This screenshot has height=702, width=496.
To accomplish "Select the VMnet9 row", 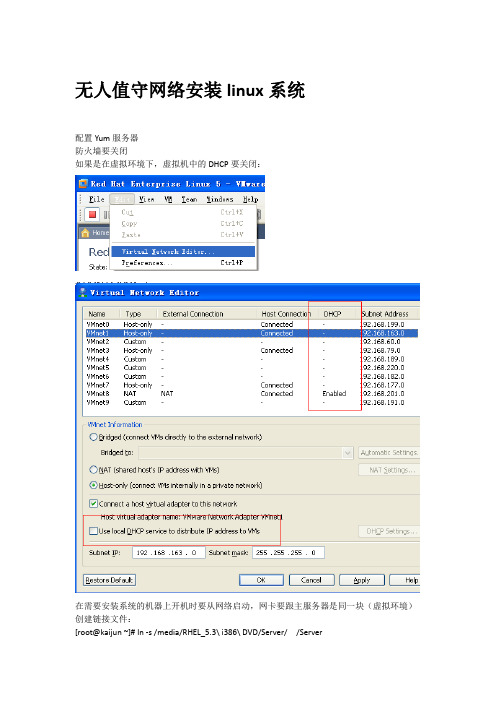I will pyautogui.click(x=252, y=402).
